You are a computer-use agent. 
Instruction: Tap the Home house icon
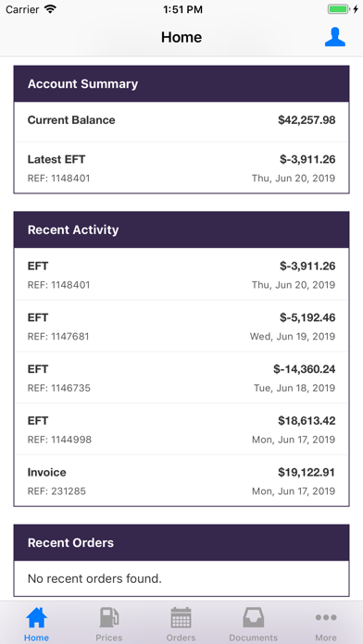click(37, 618)
